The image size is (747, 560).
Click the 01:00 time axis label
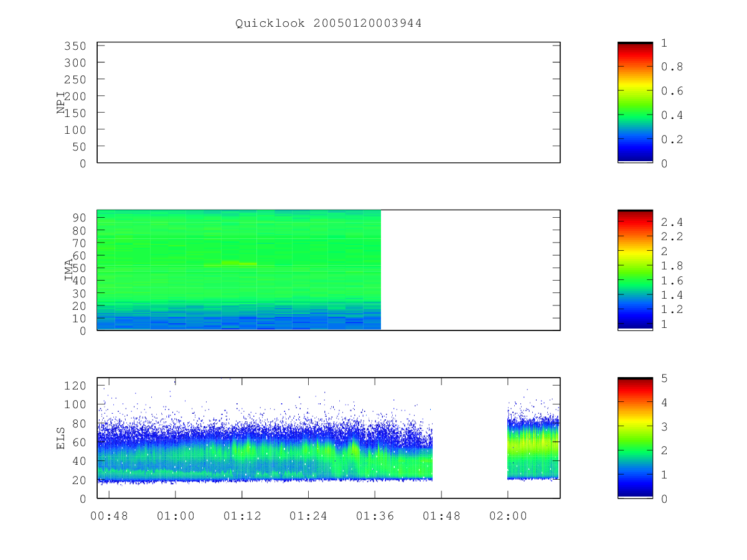coord(176,516)
